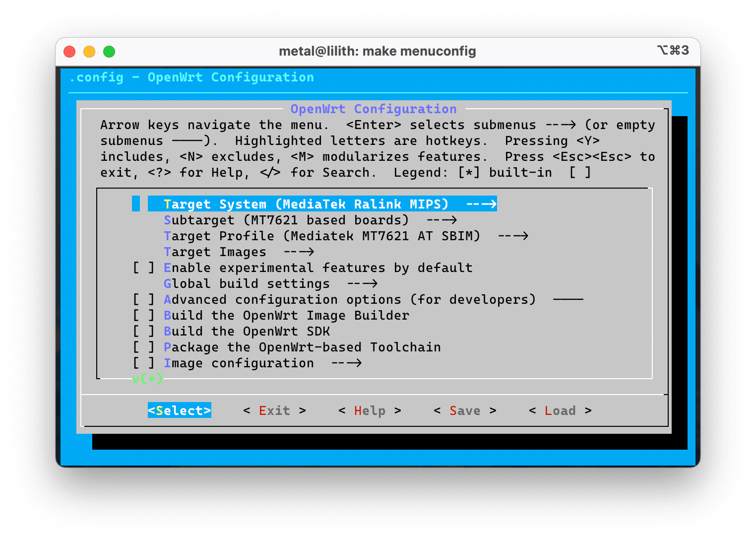Image resolution: width=756 pixels, height=541 pixels.
Task: Click arrow after Target System entry
Action: point(481,204)
